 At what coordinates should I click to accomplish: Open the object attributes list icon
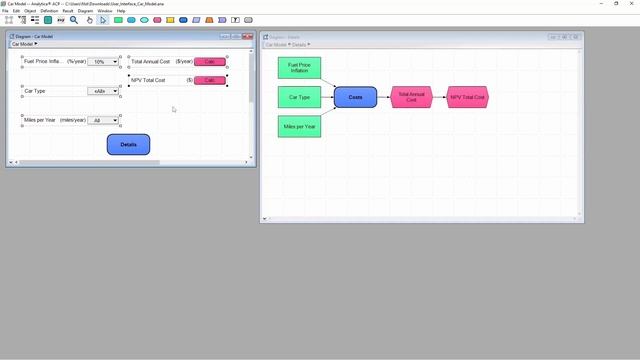click(x=35, y=20)
